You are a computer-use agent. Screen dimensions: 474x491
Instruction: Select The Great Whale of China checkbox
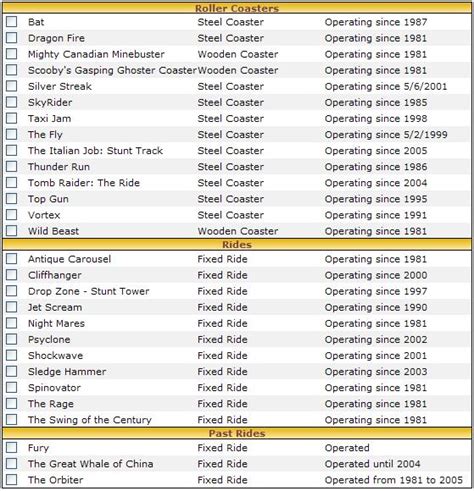click(x=12, y=463)
